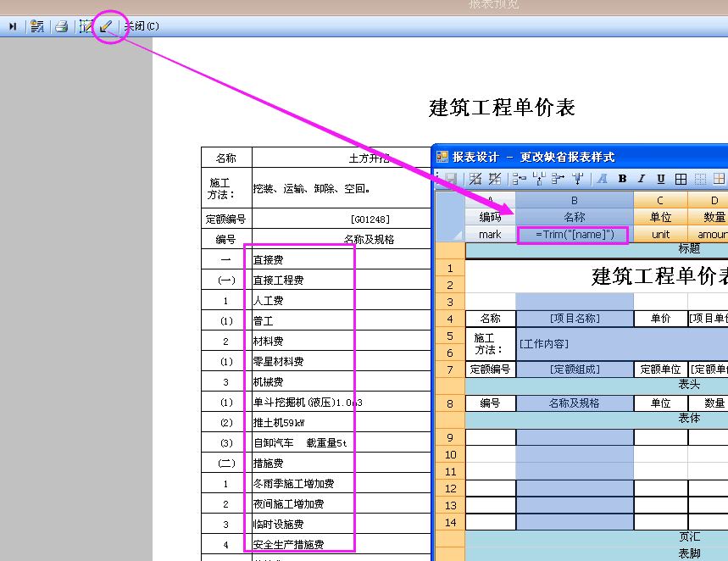Click the dotted no-border icon
The image size is (728, 561).
[700, 179]
